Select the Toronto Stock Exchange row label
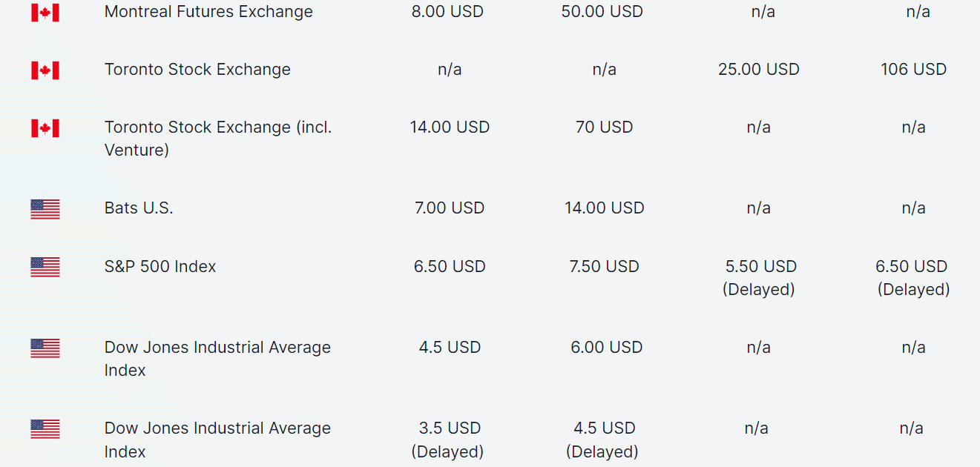Image resolution: width=980 pixels, height=467 pixels. (197, 70)
